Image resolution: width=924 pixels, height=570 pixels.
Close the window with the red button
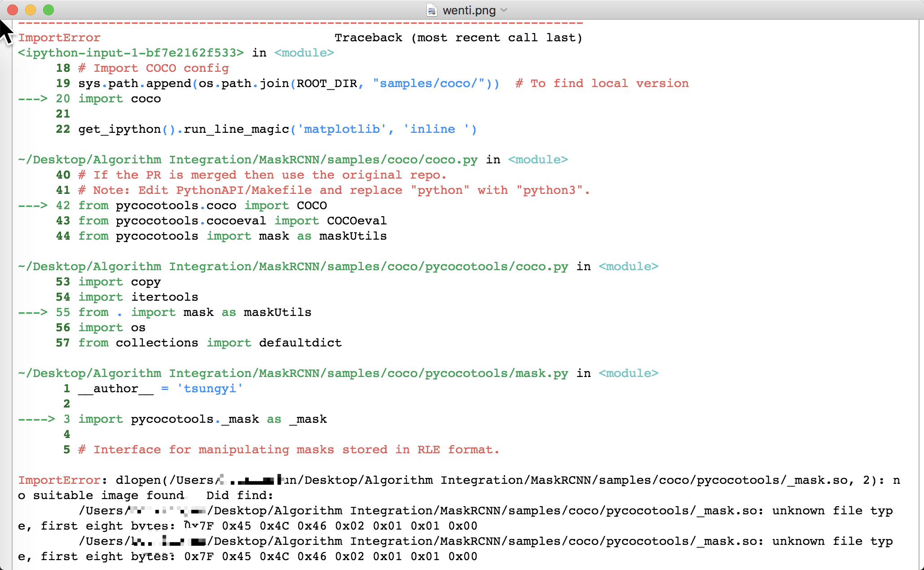(x=13, y=10)
